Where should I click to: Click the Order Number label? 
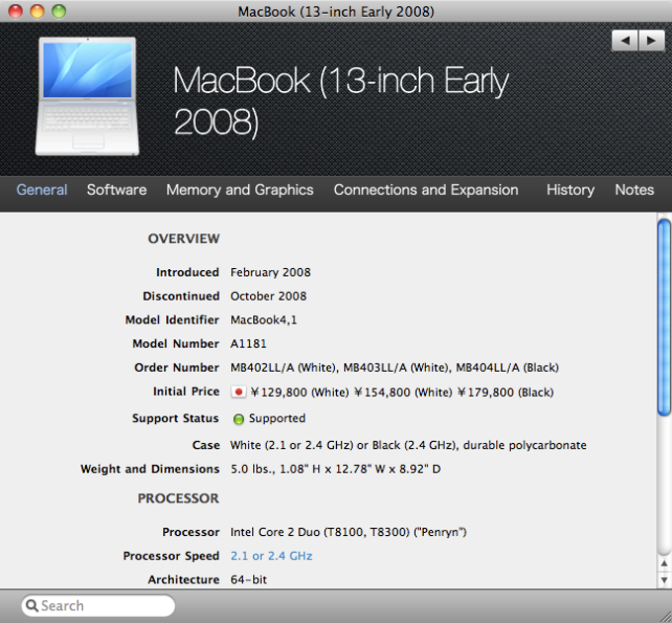177,368
